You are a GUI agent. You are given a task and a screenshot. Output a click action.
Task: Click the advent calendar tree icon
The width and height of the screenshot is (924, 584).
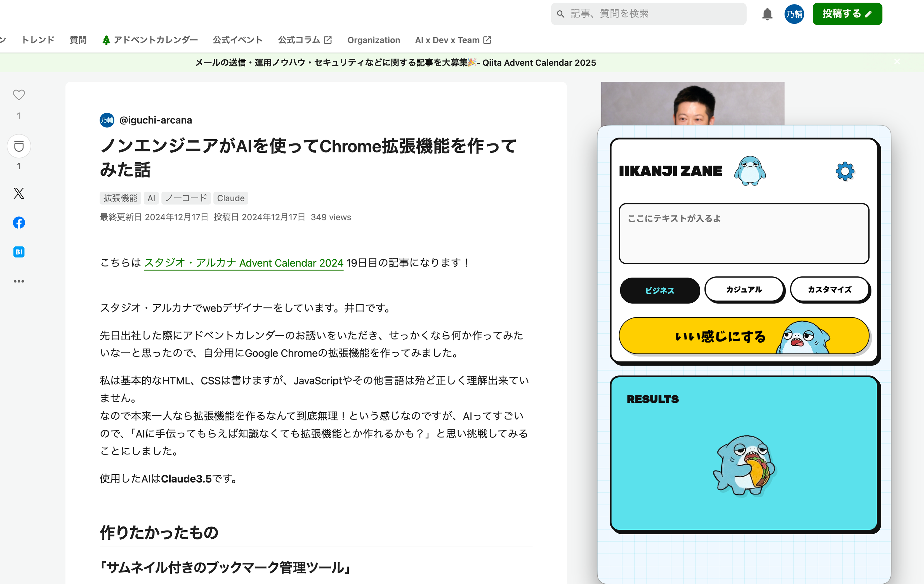click(x=106, y=39)
